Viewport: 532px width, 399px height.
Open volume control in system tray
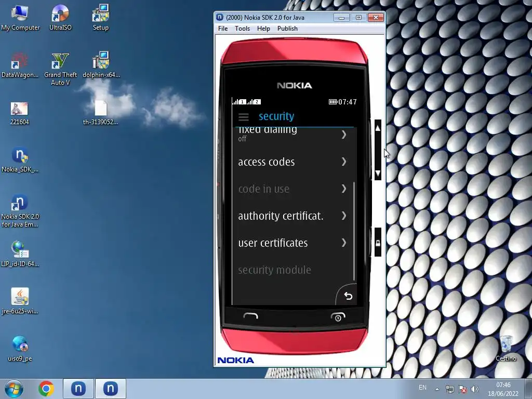click(475, 389)
